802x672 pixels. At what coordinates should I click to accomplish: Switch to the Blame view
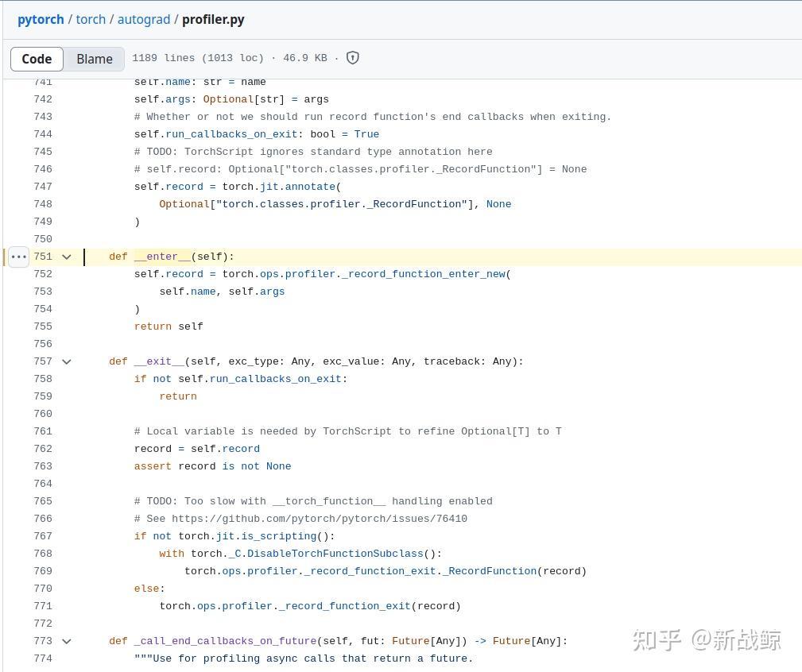(94, 58)
